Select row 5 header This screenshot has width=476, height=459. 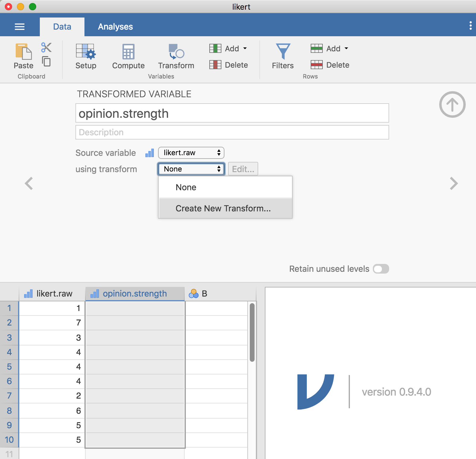9,367
